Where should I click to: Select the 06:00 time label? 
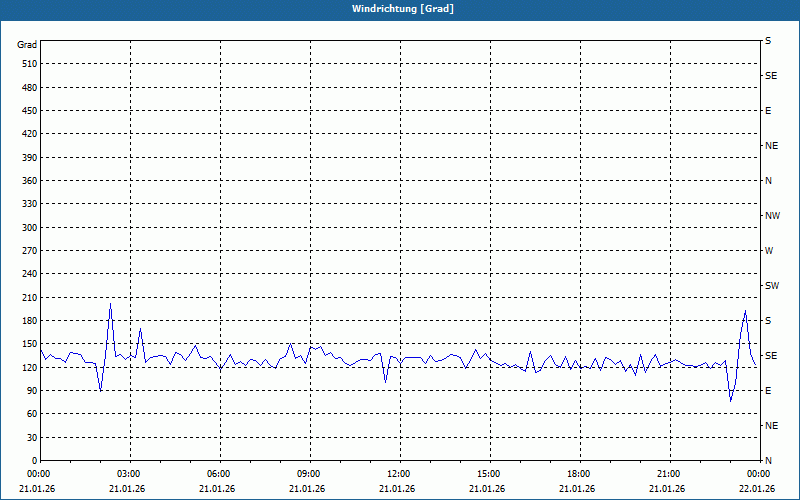[x=217, y=474]
